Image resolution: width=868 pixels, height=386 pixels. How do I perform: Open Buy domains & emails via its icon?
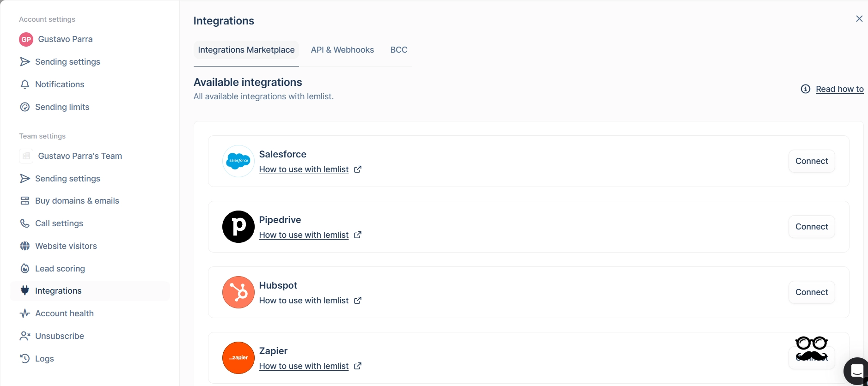(x=25, y=200)
